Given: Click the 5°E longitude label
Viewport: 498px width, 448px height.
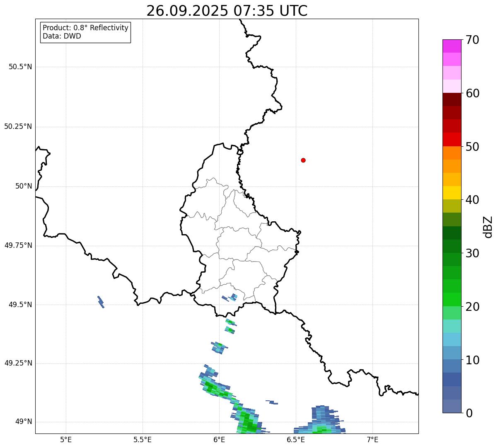Looking at the screenshot, I should tap(66, 440).
